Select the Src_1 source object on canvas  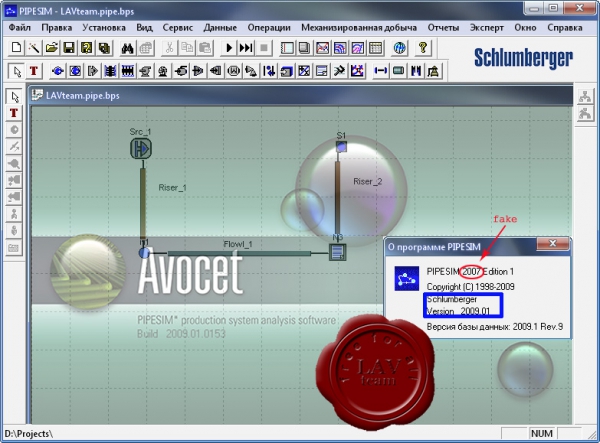(x=141, y=148)
